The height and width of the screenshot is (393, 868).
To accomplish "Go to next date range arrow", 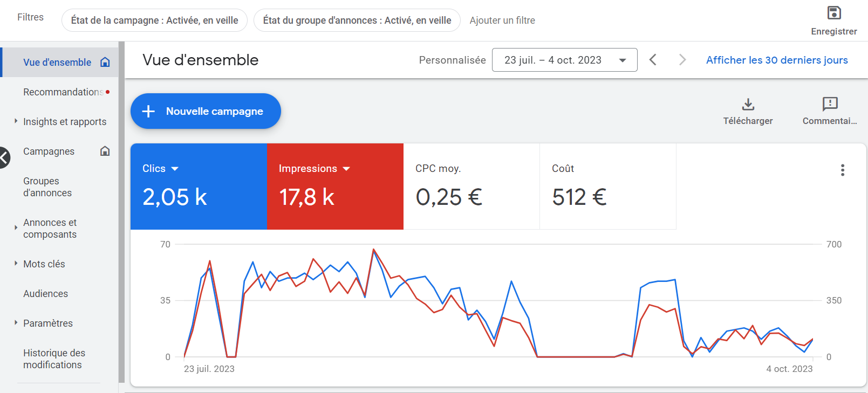I will (682, 60).
